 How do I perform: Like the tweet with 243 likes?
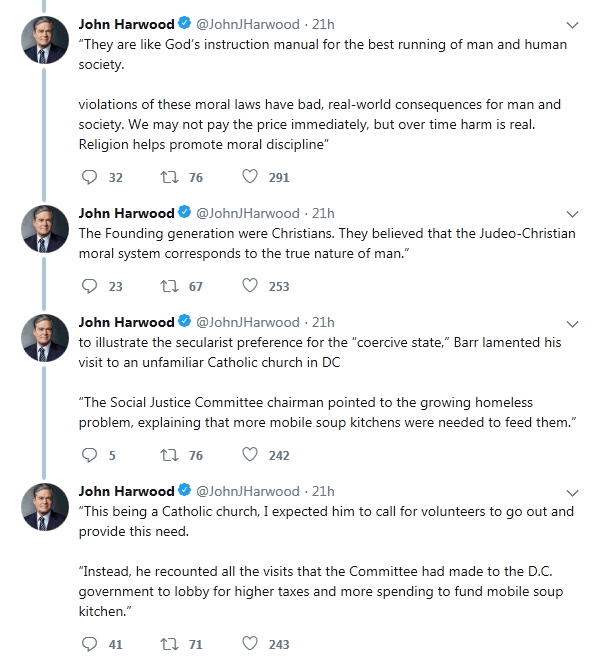[x=250, y=644]
